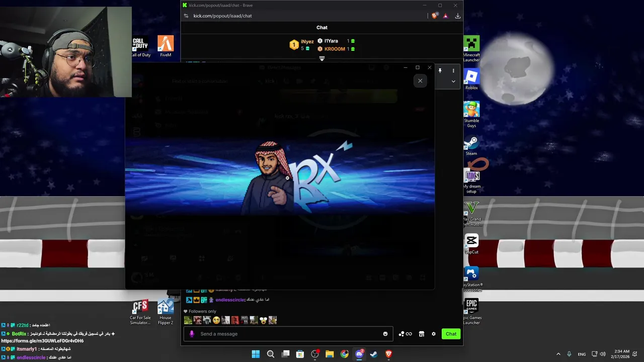This screenshot has width=644, height=362.
Task: Open the Steam desktop shortcut
Action: coord(471,145)
